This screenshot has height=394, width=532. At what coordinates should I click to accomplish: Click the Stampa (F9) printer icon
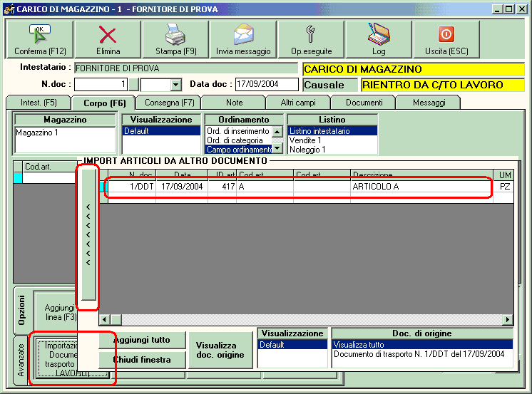pyautogui.click(x=175, y=34)
